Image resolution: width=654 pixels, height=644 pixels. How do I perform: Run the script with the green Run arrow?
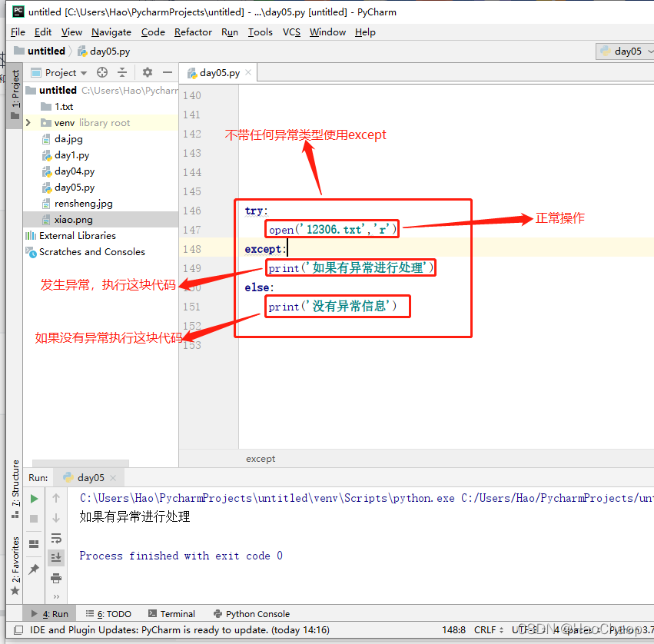click(x=32, y=498)
